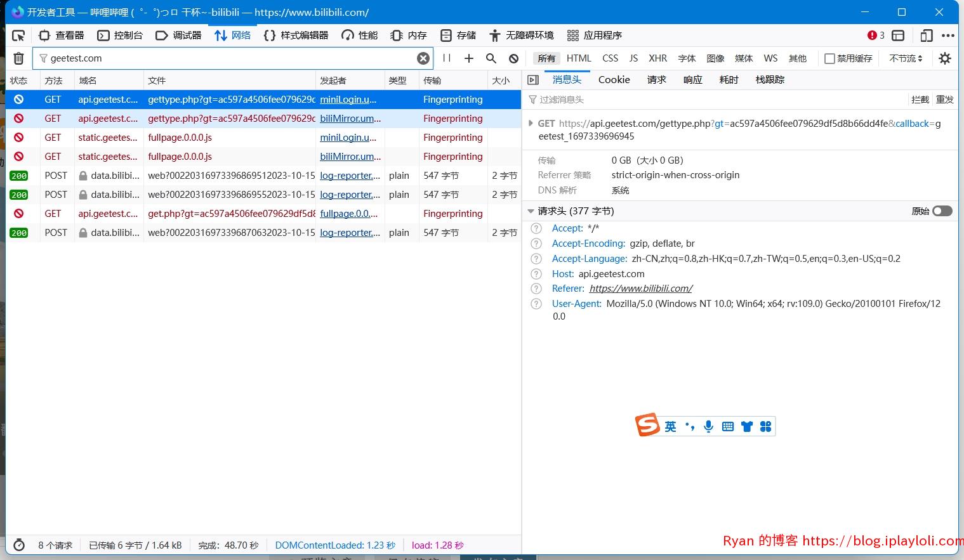The height and width of the screenshot is (560, 964).
Task: Open network search magnifier icon
Action: (x=491, y=58)
